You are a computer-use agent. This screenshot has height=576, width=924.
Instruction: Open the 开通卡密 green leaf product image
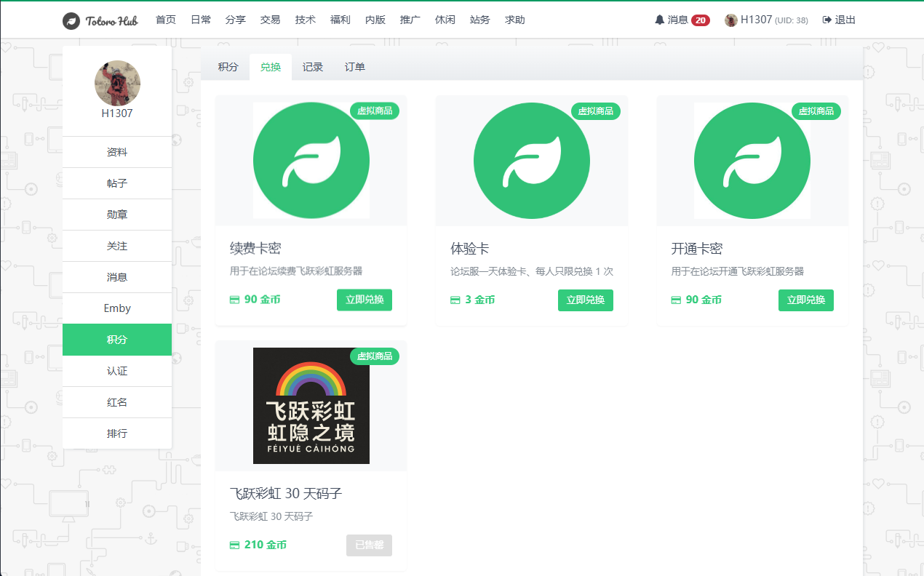coord(752,160)
